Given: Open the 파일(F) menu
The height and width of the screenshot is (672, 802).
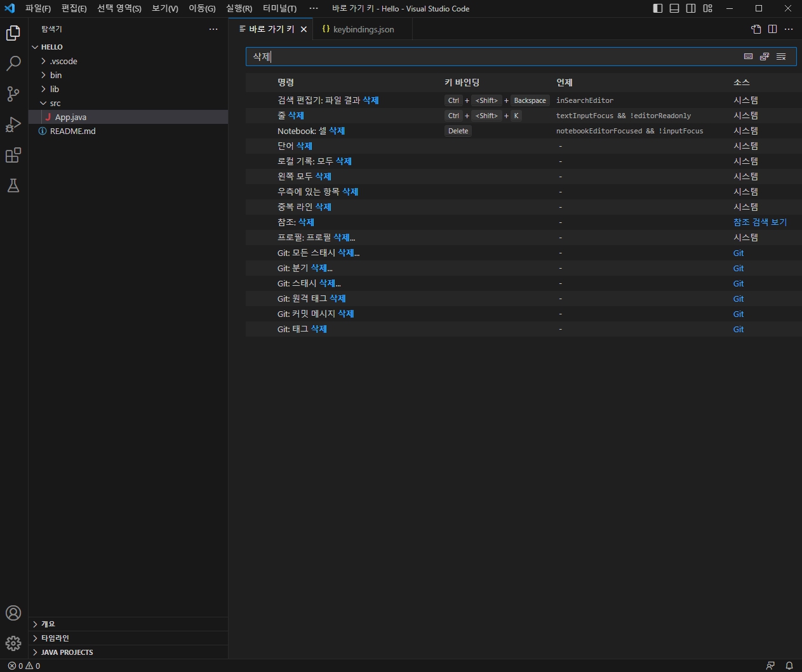Looking at the screenshot, I should pyautogui.click(x=38, y=8).
